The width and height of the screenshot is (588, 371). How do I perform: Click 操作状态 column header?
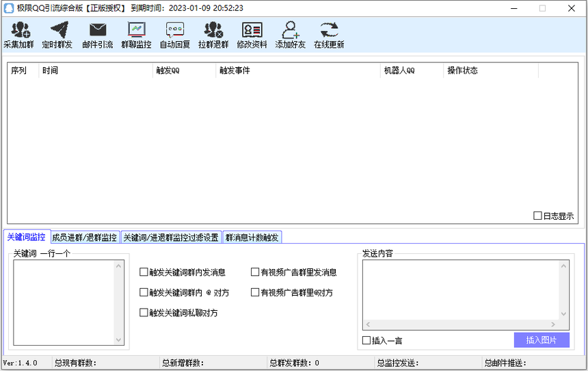tap(491, 71)
